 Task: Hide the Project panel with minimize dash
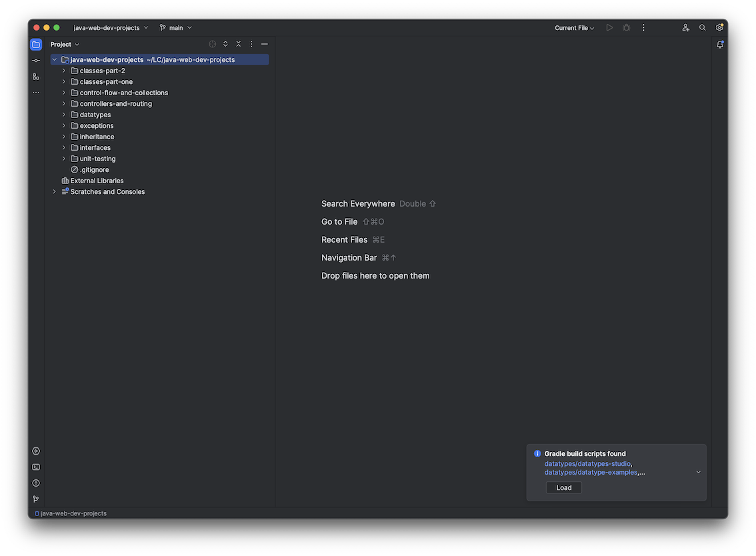[x=265, y=44]
